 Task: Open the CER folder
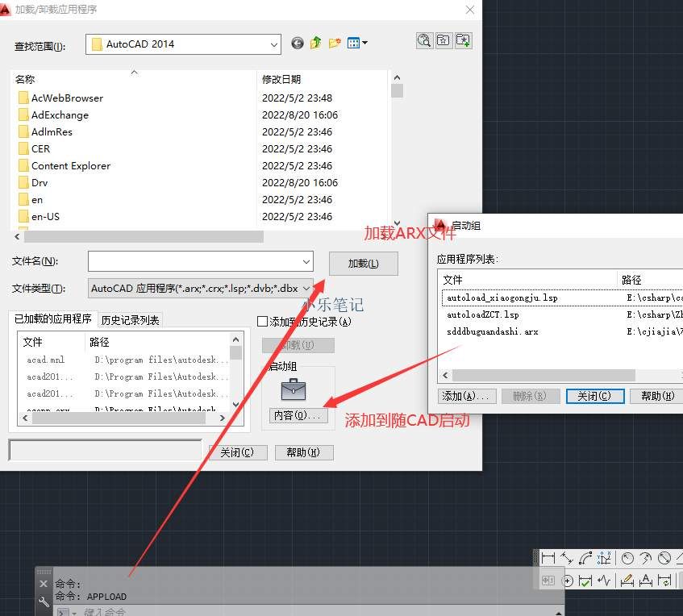pos(35,149)
